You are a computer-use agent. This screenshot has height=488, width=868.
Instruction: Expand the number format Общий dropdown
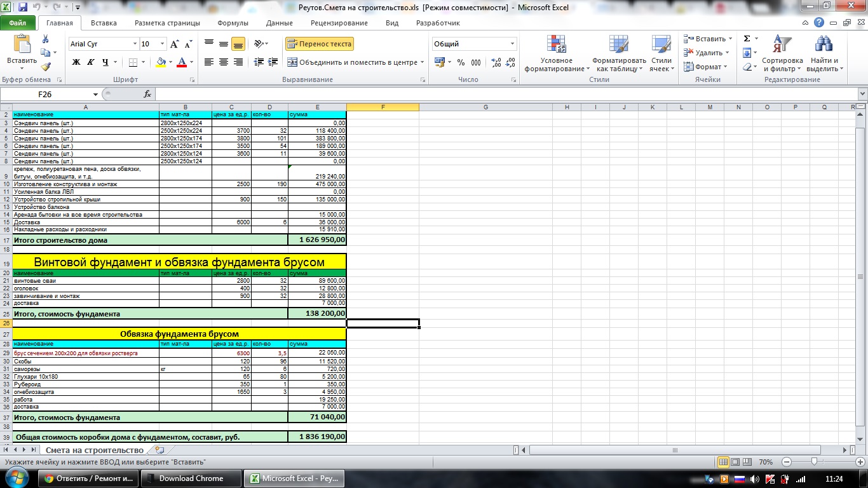click(x=512, y=44)
